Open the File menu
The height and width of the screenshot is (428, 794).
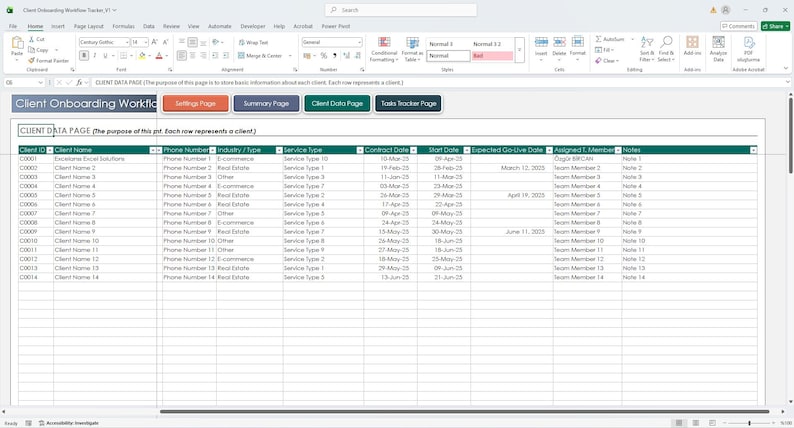coord(13,26)
